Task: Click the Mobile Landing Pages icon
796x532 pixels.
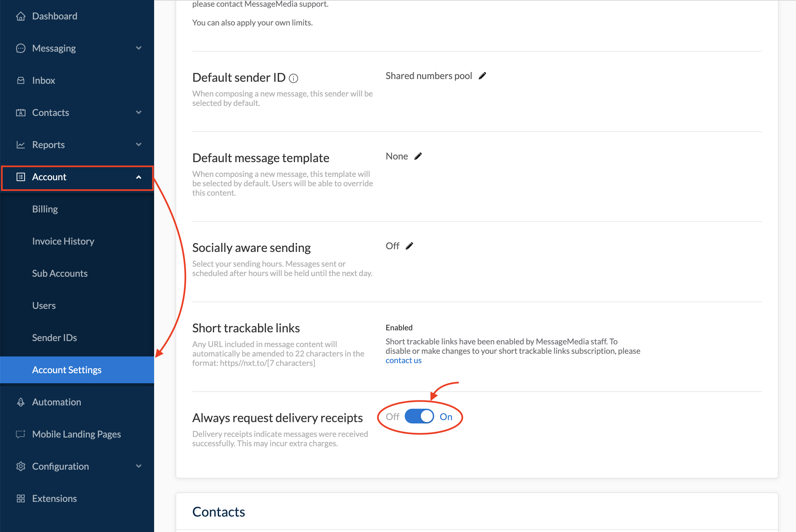Action: point(21,434)
